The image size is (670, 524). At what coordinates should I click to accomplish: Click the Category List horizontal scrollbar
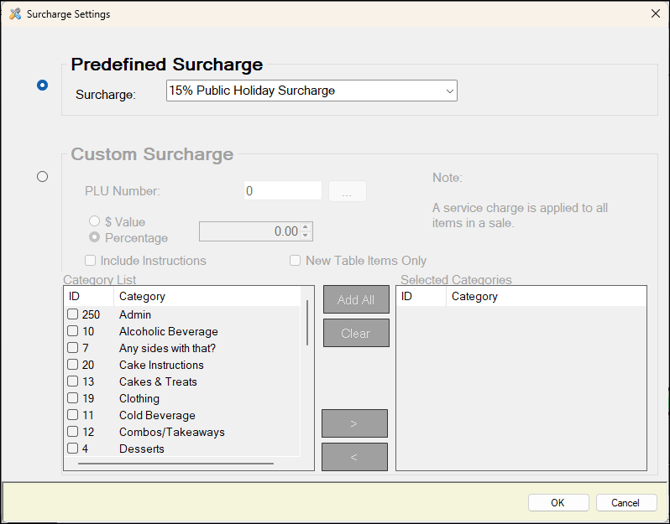(x=176, y=463)
